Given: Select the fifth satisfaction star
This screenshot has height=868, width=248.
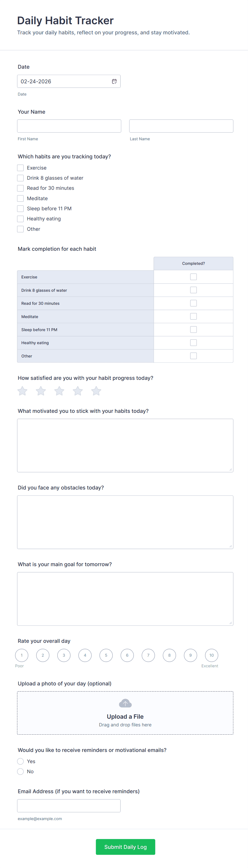Looking at the screenshot, I should click(96, 391).
